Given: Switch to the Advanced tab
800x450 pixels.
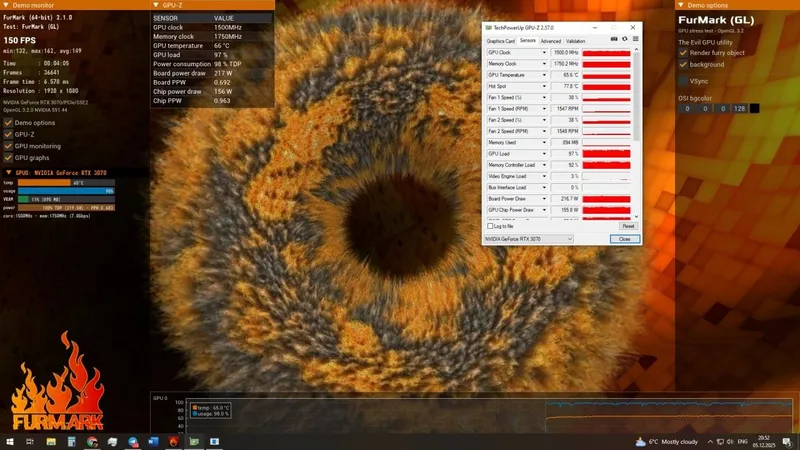Looking at the screenshot, I should coord(551,41).
